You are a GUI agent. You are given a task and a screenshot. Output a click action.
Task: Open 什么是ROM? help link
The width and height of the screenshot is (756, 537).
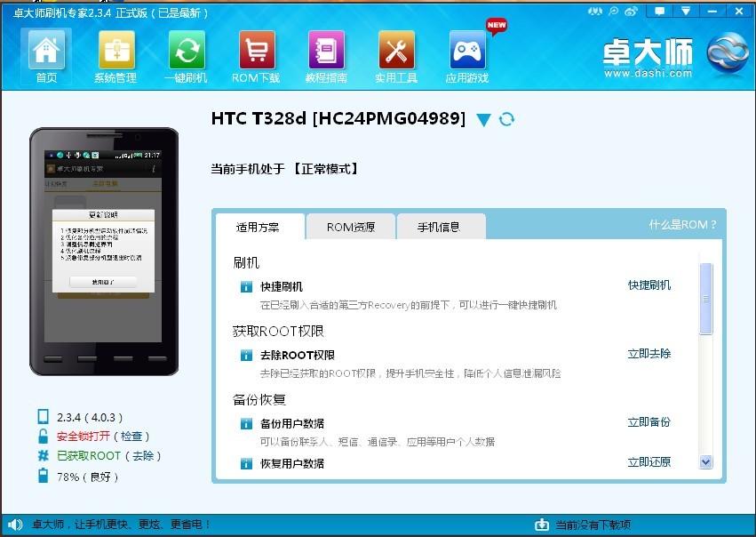682,224
